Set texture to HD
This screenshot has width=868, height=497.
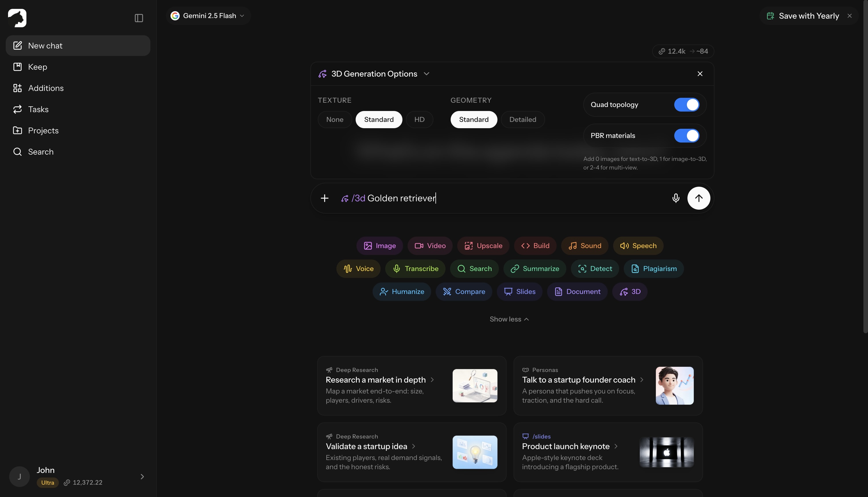click(x=419, y=120)
